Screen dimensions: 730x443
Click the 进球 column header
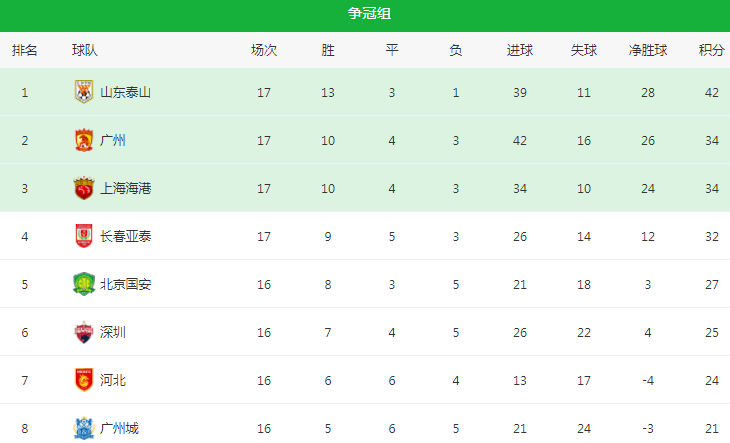tap(520, 50)
